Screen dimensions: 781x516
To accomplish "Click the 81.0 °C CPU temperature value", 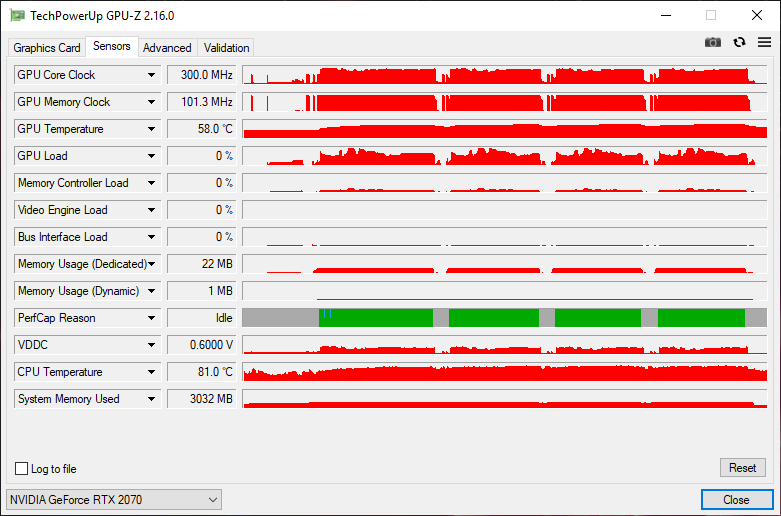I will pyautogui.click(x=202, y=372).
